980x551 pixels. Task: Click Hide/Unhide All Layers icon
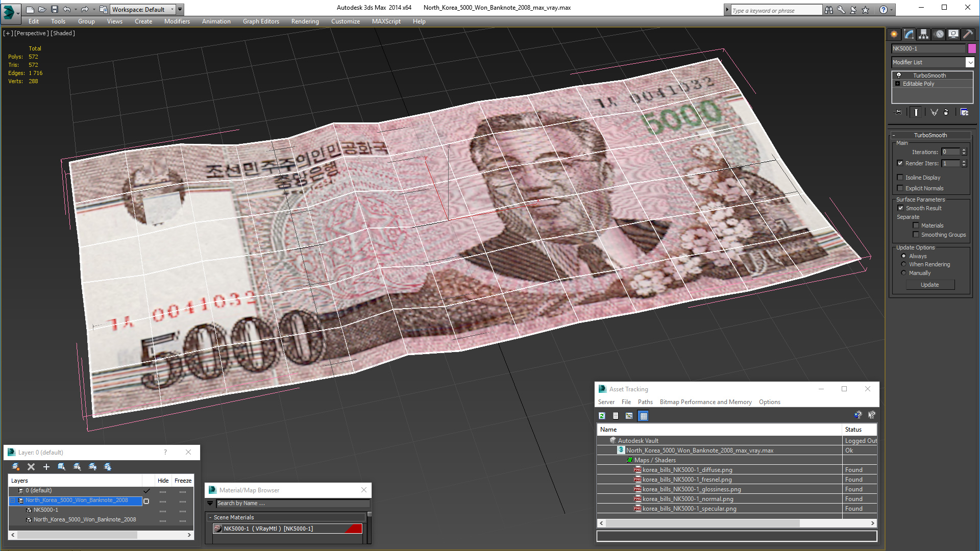pos(92,467)
